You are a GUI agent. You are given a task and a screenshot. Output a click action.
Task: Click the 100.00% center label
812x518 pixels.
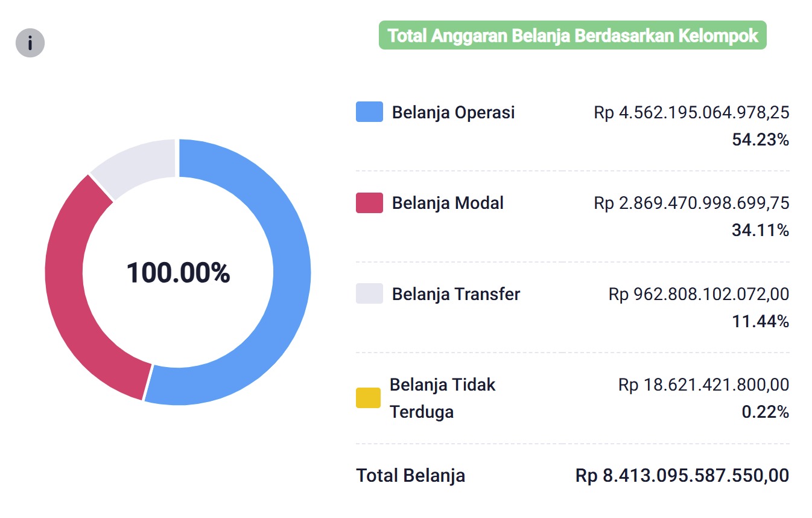(178, 273)
